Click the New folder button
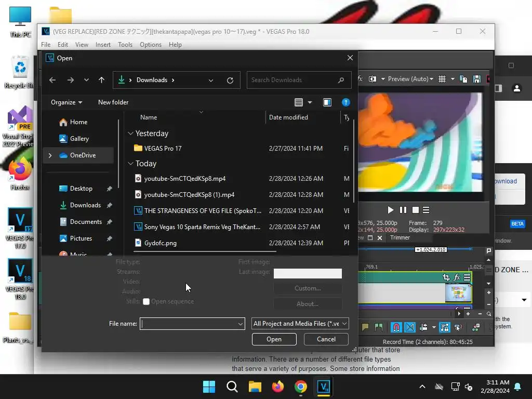 click(x=113, y=102)
